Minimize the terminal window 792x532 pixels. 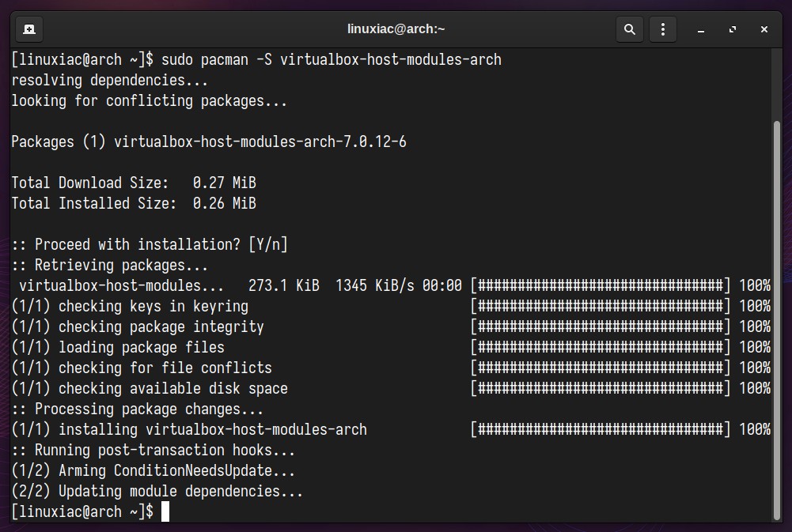700,30
